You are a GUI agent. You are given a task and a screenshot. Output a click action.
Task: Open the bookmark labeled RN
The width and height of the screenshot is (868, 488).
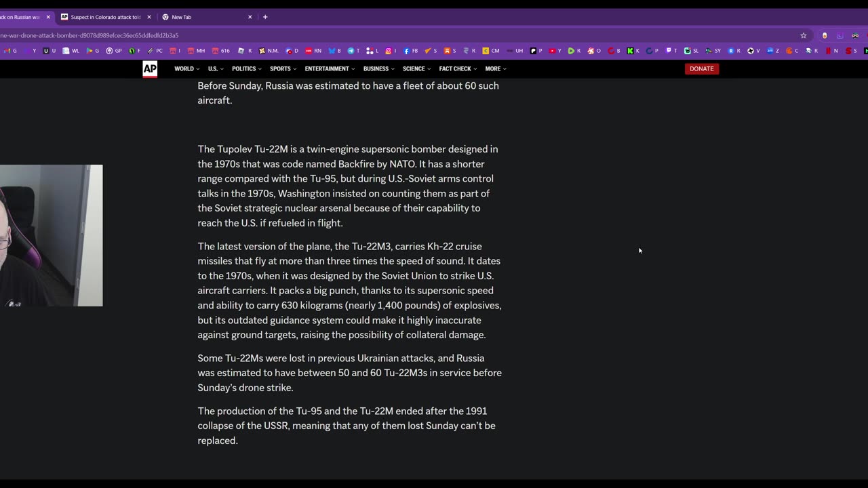pyautogui.click(x=313, y=51)
